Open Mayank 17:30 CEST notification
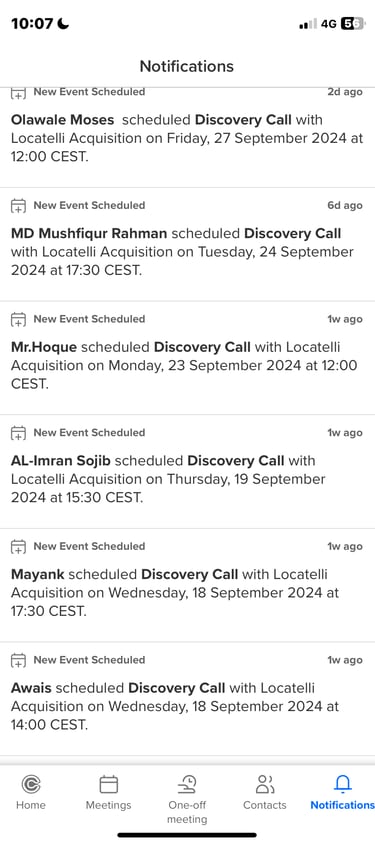 [x=188, y=586]
